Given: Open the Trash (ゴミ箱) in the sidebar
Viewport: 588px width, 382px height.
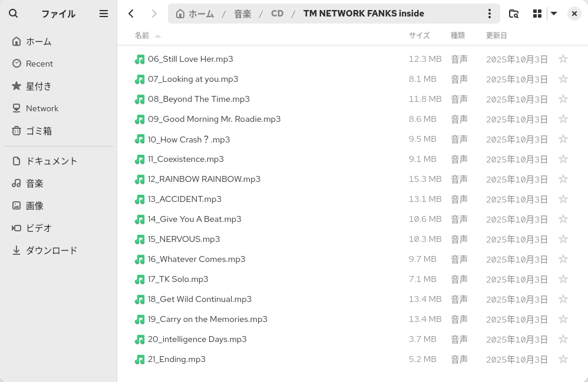Looking at the screenshot, I should (39, 131).
